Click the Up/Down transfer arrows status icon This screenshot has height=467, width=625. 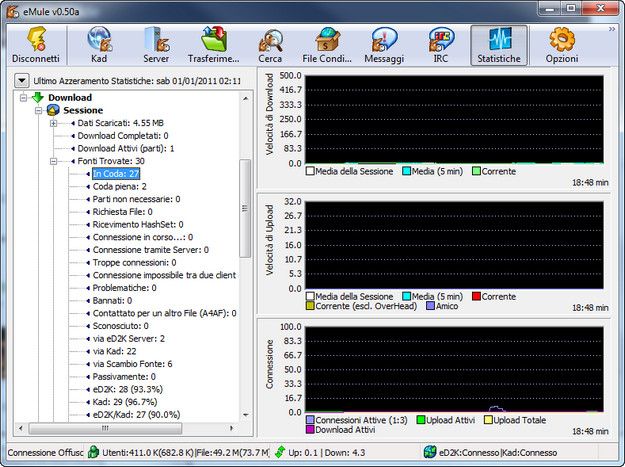(x=280, y=452)
